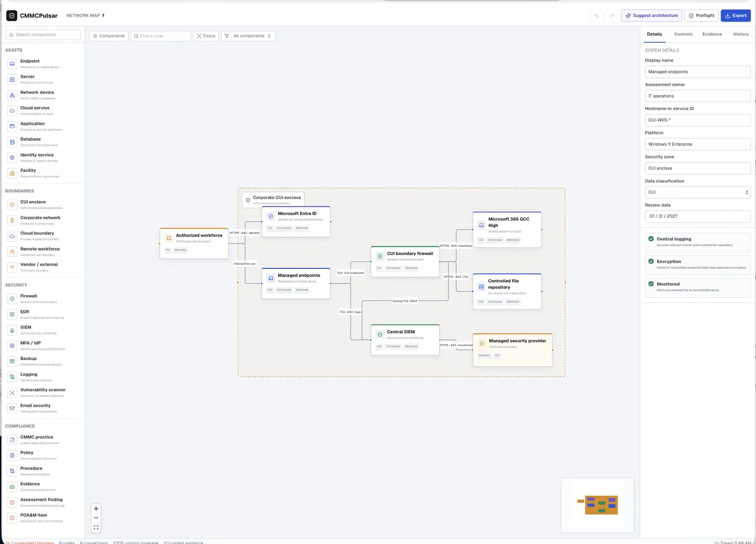The width and height of the screenshot is (756, 544).
Task: Run the Preflight check
Action: [702, 16]
